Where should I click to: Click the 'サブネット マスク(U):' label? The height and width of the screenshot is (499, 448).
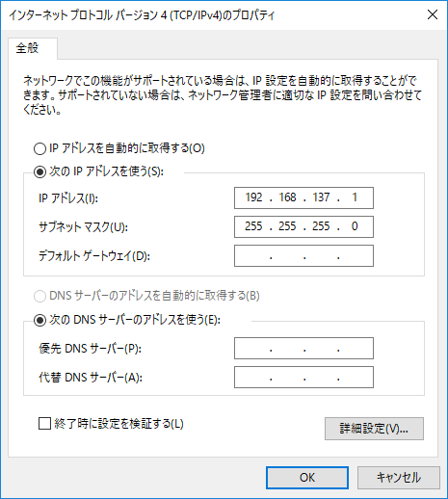(83, 227)
